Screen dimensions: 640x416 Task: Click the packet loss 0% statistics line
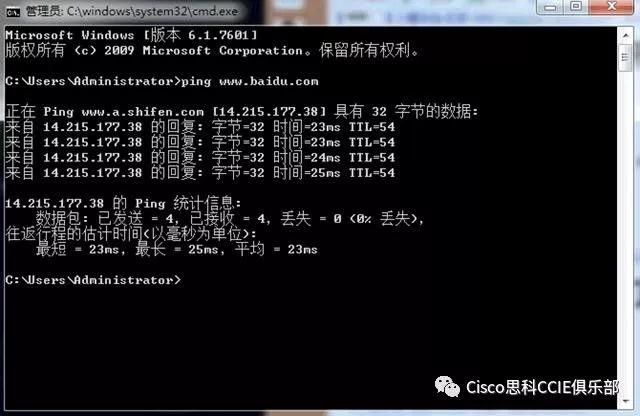click(x=229, y=219)
